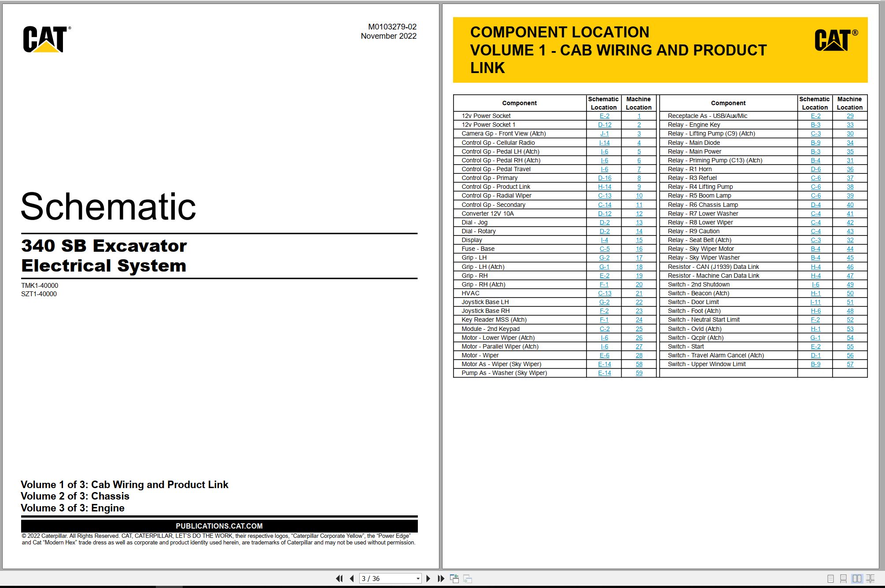The image size is (885, 588).
Task: Open the page number dropdown arrow
Action: point(418,579)
